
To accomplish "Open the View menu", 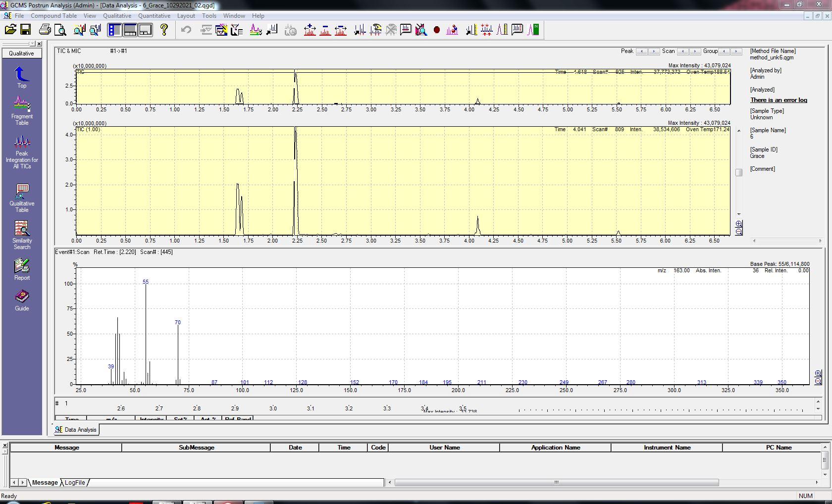I will [90, 16].
